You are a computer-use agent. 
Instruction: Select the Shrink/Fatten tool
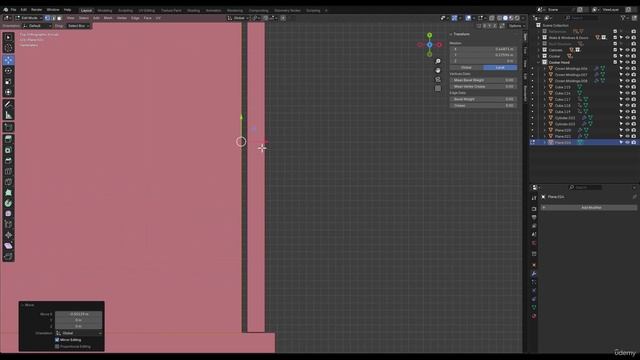8,235
